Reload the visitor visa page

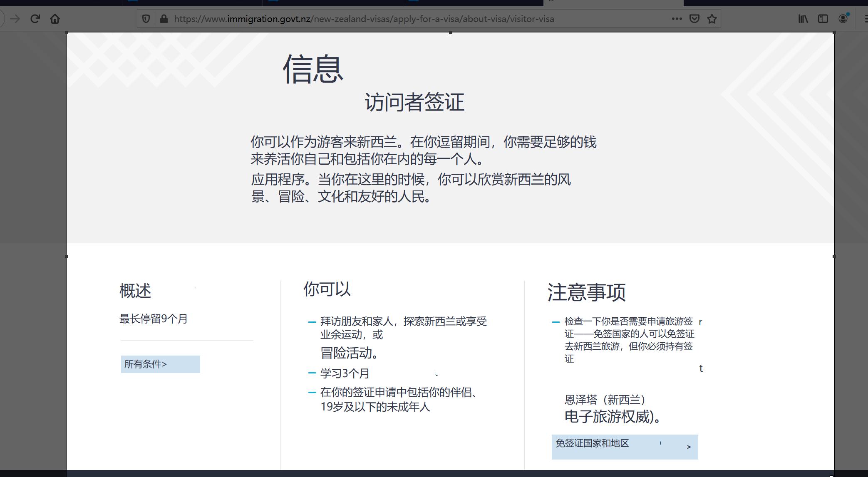[35, 18]
